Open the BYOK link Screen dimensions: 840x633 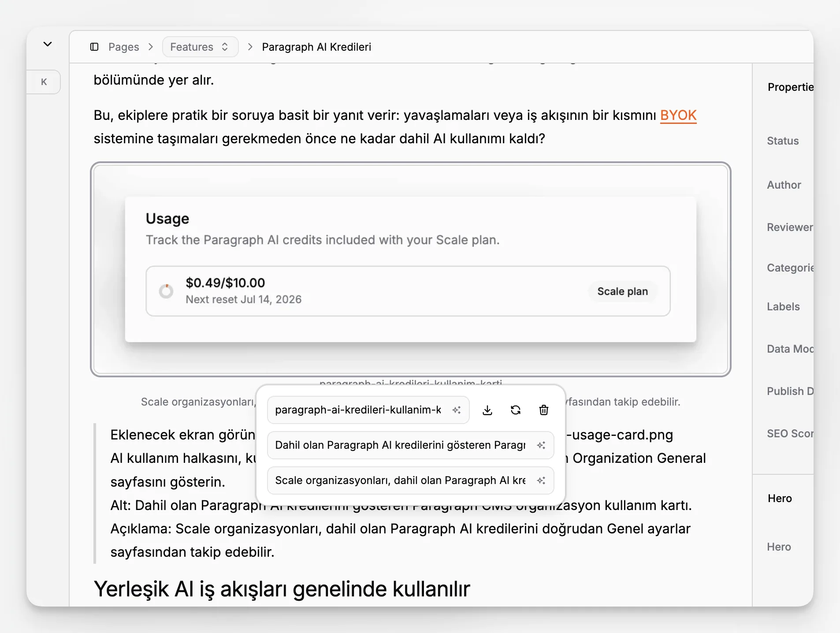pyautogui.click(x=678, y=115)
